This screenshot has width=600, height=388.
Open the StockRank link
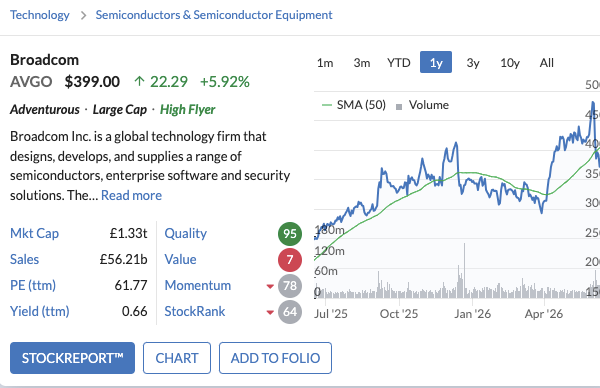pyautogui.click(x=195, y=311)
